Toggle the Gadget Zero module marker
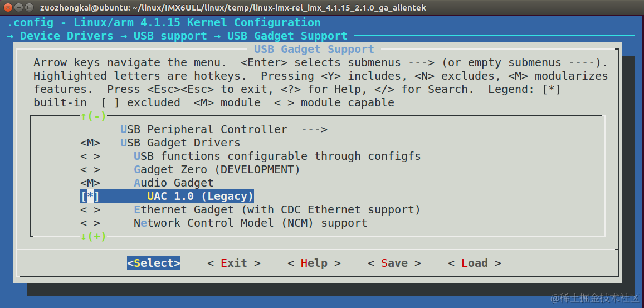Screen dimensions: 644x308 [x=90, y=170]
